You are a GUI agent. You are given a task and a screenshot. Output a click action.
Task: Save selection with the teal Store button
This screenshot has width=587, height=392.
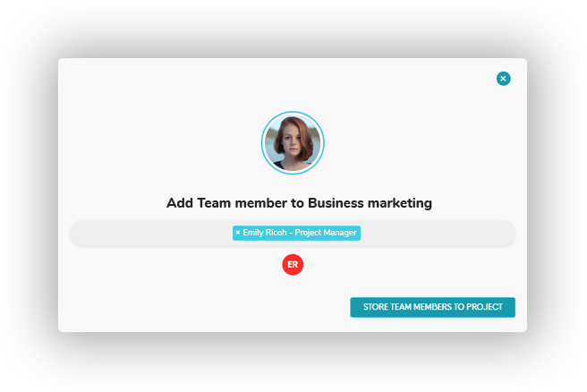(432, 307)
